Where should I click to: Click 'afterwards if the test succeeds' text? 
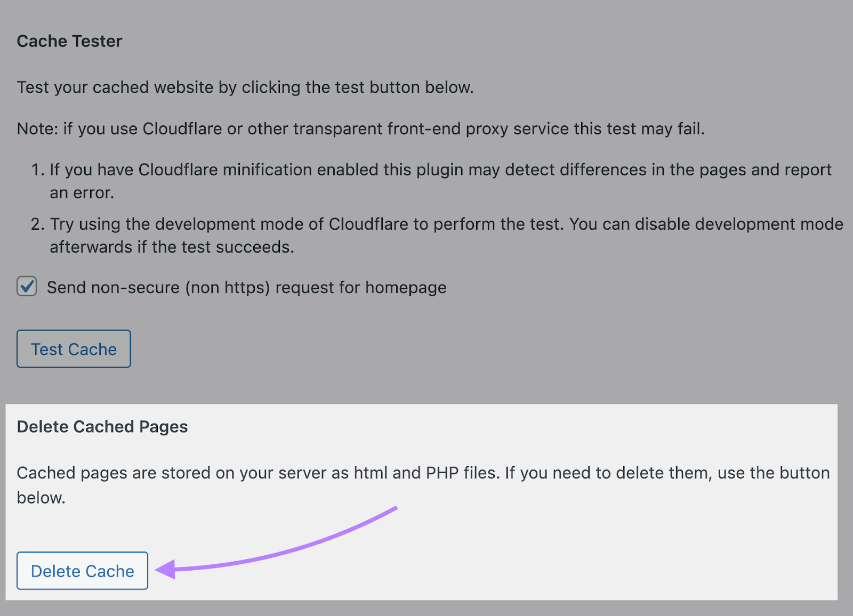[172, 247]
